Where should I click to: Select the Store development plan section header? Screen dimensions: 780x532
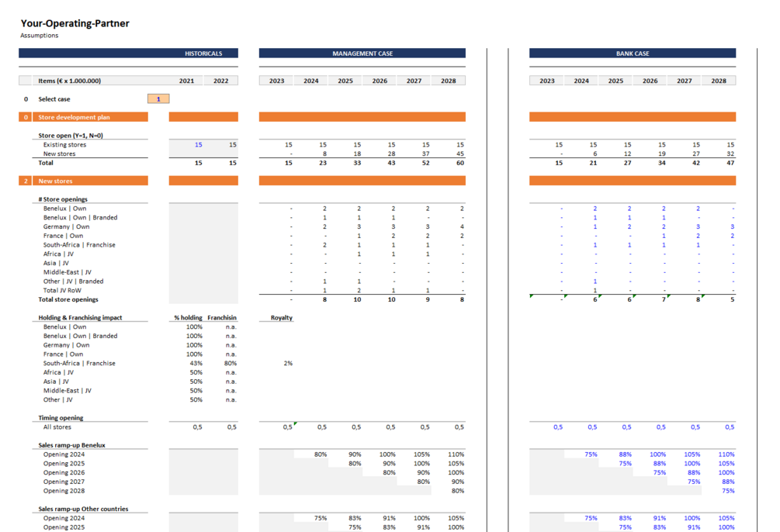pos(74,117)
